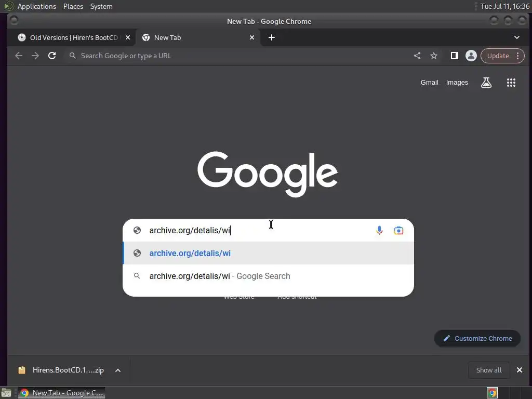This screenshot has width=532, height=399.
Task: Open Chrome three-dot menu next to Update
Action: [518, 56]
